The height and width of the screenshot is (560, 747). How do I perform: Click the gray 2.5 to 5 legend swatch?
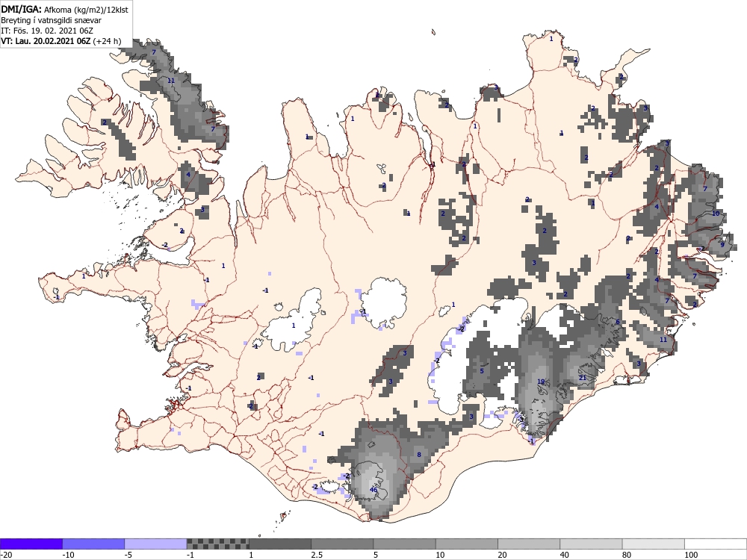point(342,544)
